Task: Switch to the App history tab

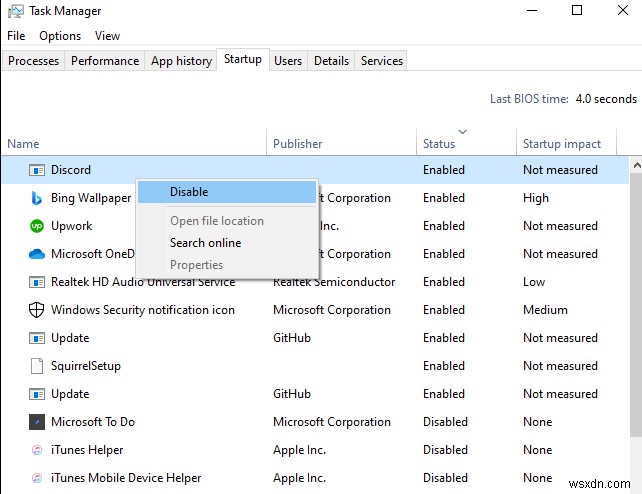Action: [181, 61]
